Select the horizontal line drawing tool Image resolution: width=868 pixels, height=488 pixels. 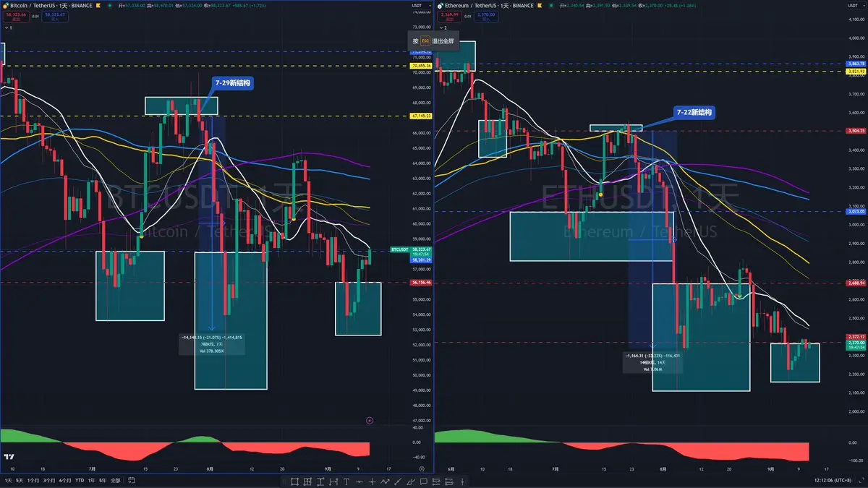pyautogui.click(x=359, y=481)
